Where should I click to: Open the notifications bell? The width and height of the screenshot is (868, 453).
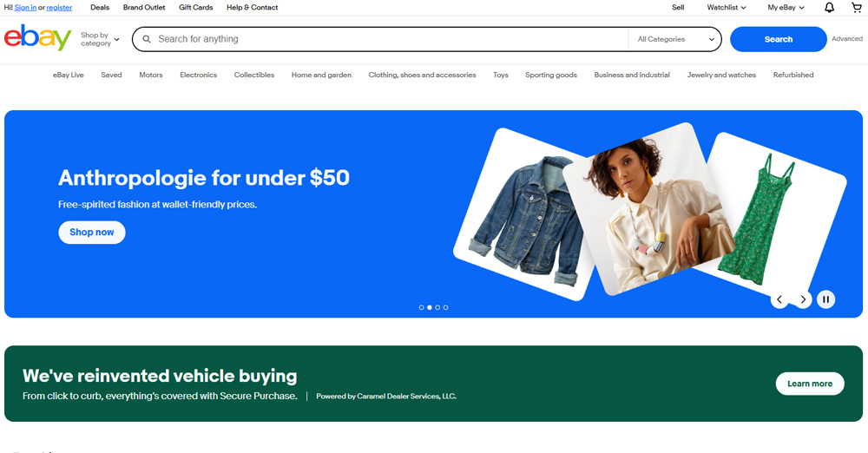[829, 7]
